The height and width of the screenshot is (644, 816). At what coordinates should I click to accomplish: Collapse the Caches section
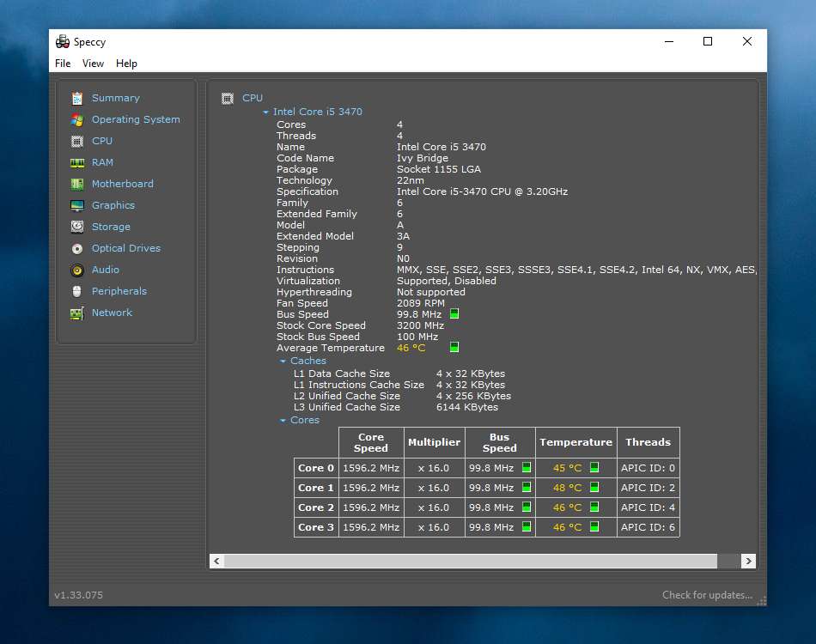283,361
